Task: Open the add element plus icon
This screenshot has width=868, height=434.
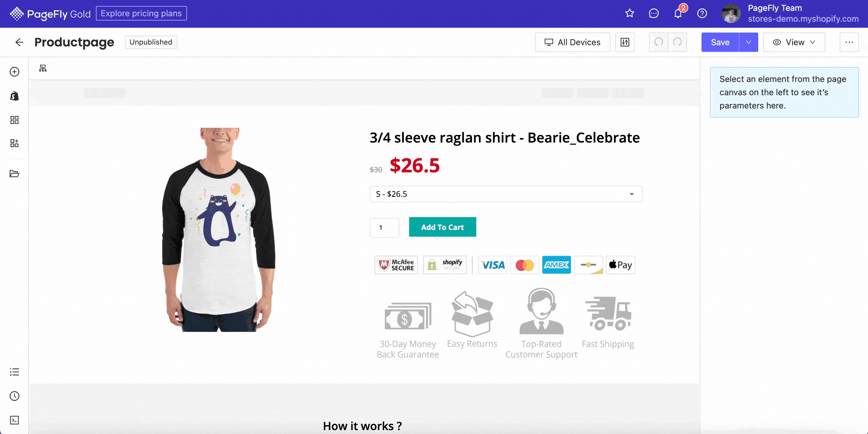Action: [14, 72]
